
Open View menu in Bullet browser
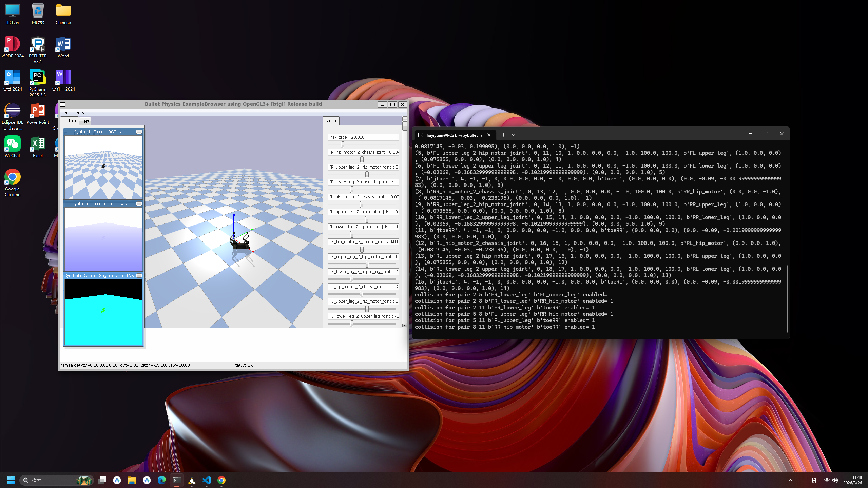[x=80, y=112]
